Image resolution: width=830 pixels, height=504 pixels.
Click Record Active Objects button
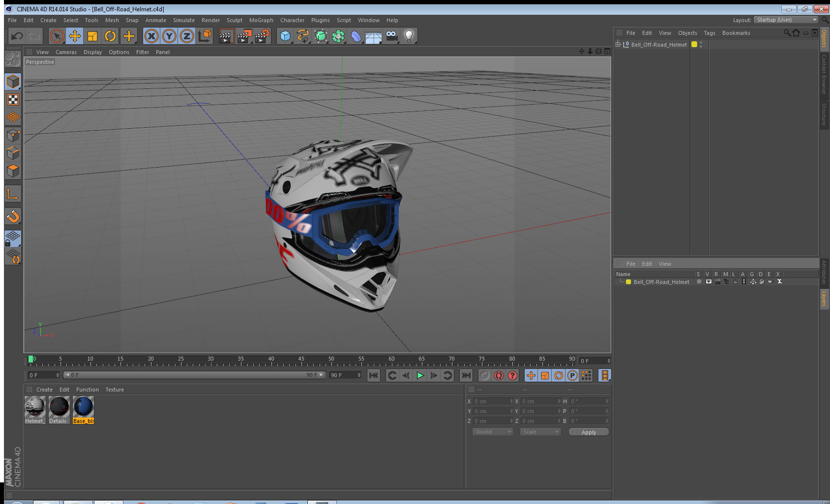click(485, 375)
